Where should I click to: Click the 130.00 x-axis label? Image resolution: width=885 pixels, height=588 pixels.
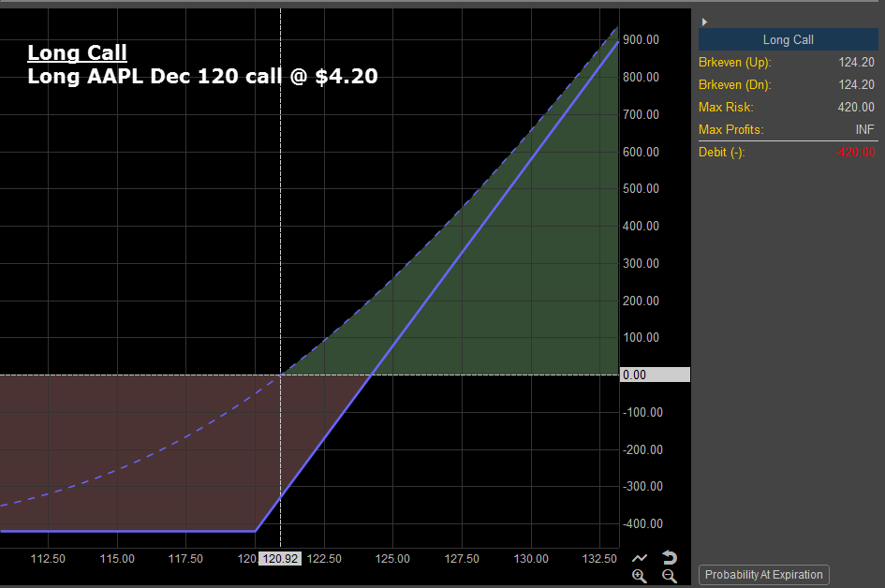pos(531,559)
